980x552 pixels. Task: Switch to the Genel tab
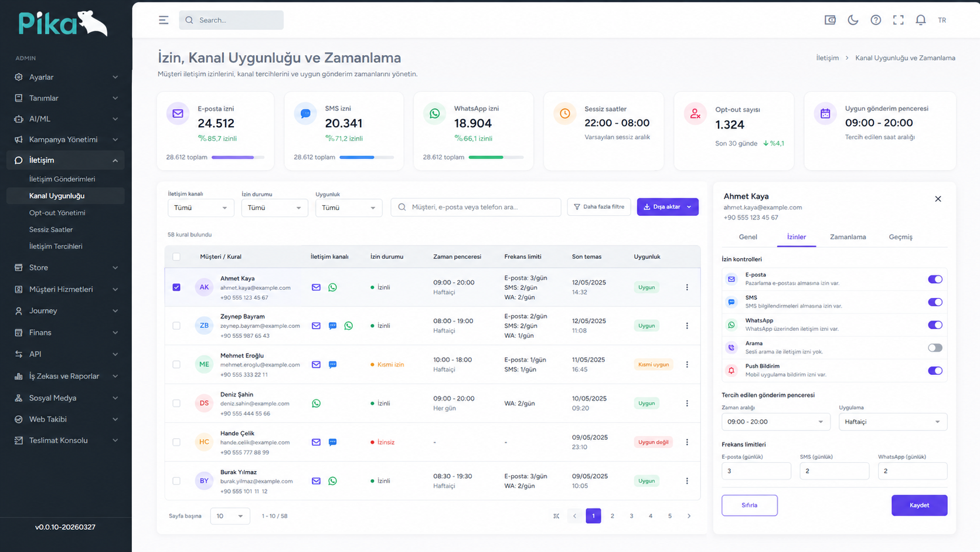748,237
